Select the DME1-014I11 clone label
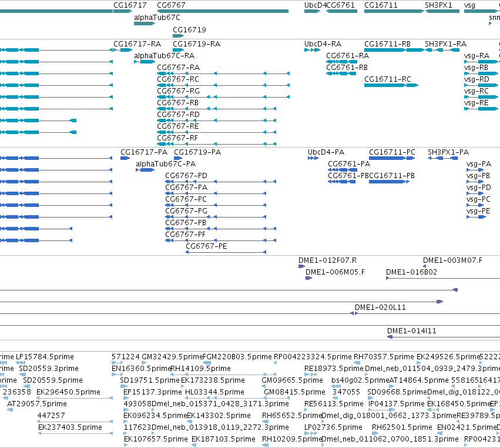The height and width of the screenshot is (448, 500). pyautogui.click(x=412, y=331)
